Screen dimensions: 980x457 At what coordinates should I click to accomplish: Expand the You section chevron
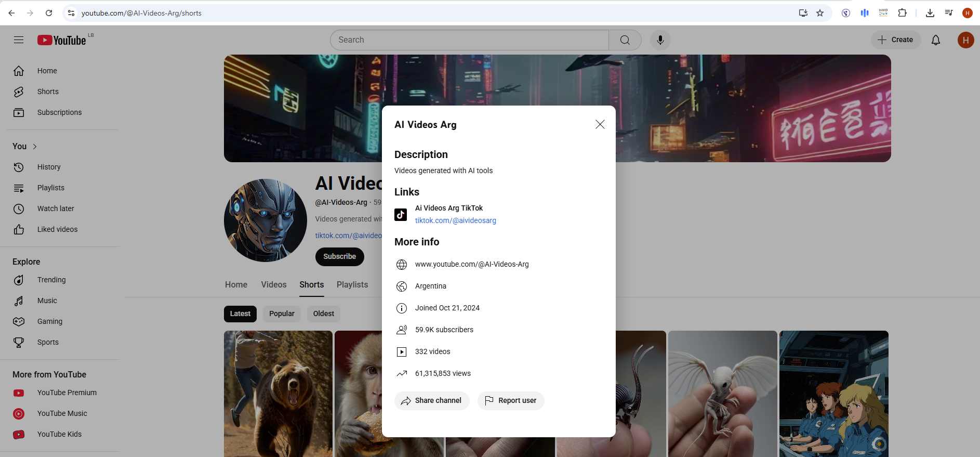[x=35, y=147]
